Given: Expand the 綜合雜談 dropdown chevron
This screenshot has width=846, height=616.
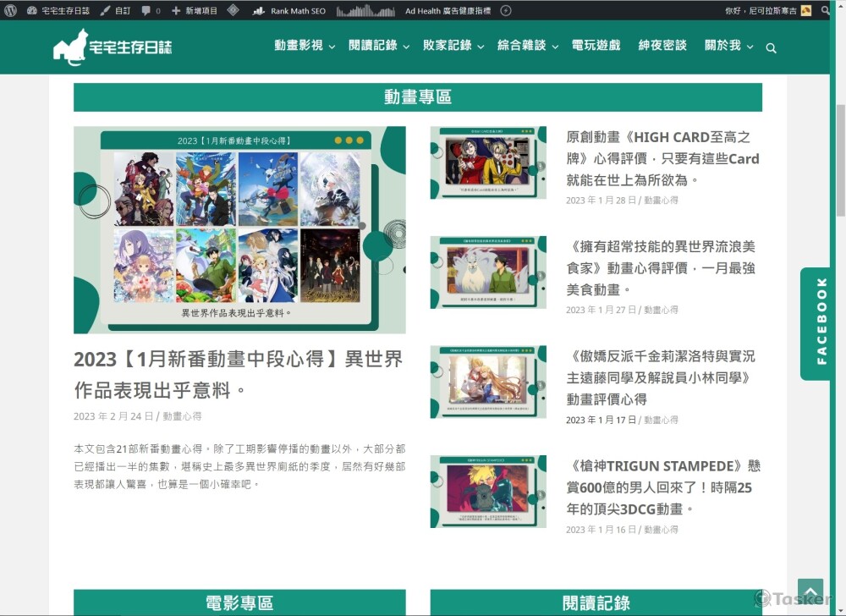Looking at the screenshot, I should 555,47.
